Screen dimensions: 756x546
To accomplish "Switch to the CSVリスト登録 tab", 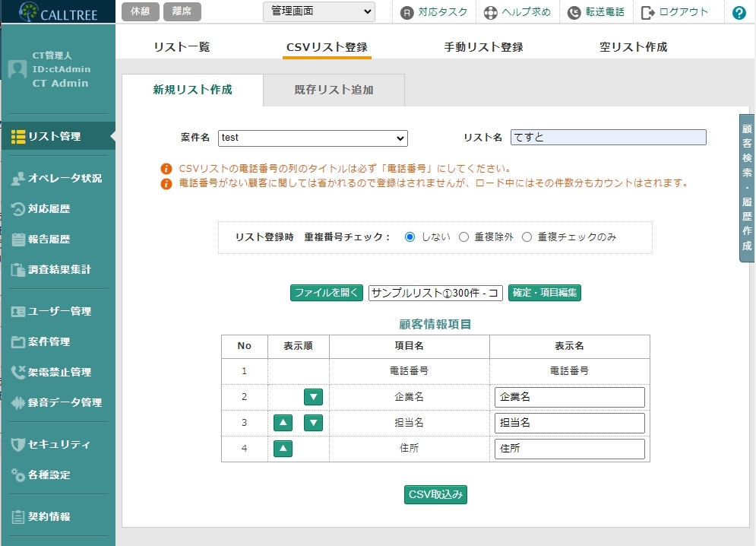I will (327, 47).
